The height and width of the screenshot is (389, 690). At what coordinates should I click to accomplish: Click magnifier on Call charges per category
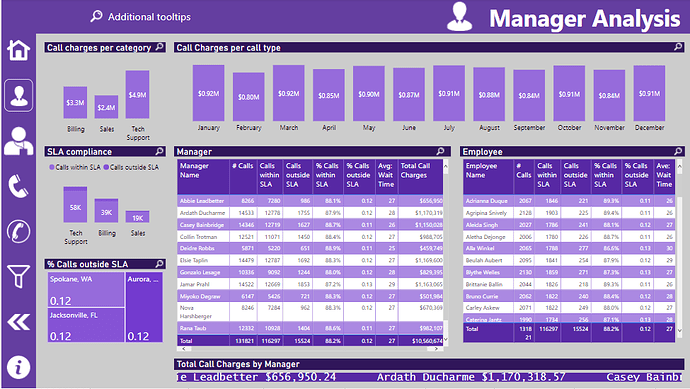tap(160, 47)
